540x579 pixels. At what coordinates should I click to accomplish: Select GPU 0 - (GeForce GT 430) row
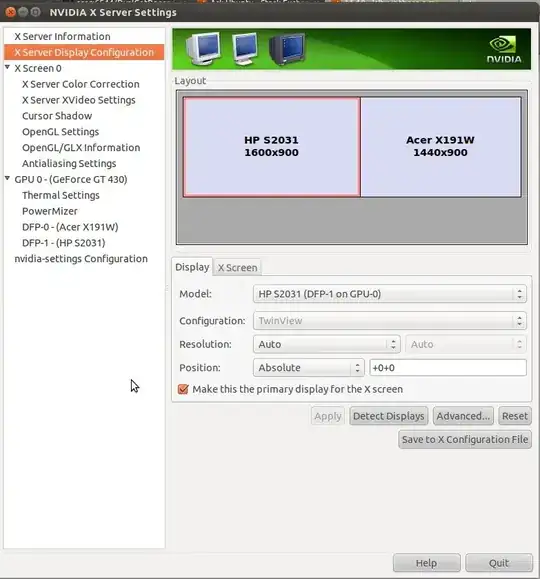point(71,179)
